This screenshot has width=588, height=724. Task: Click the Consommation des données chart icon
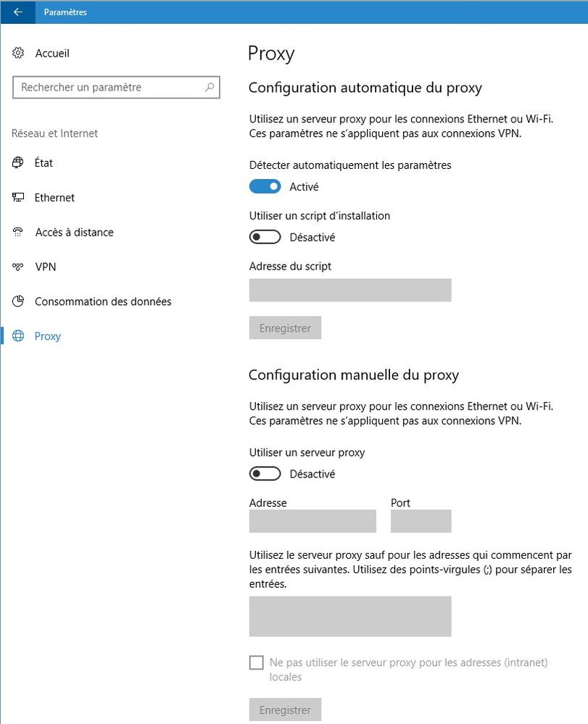[19, 301]
